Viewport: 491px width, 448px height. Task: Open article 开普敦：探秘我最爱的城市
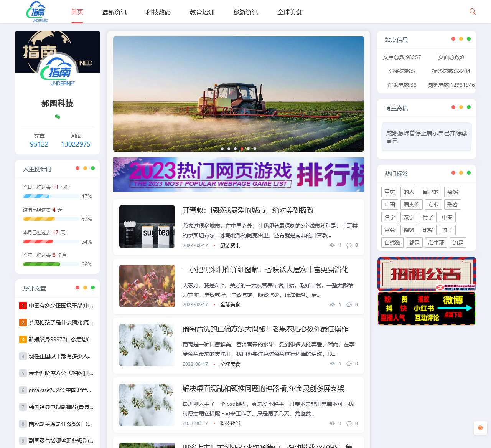tap(248, 210)
